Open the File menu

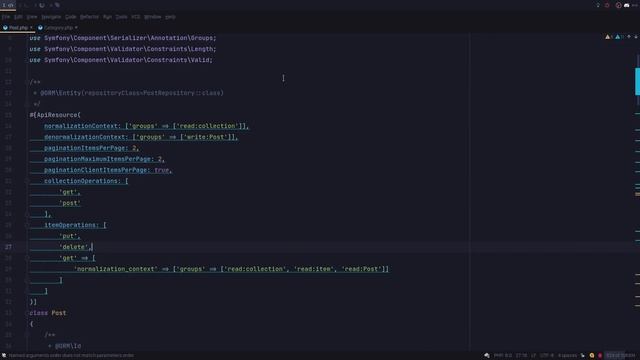coord(6,17)
